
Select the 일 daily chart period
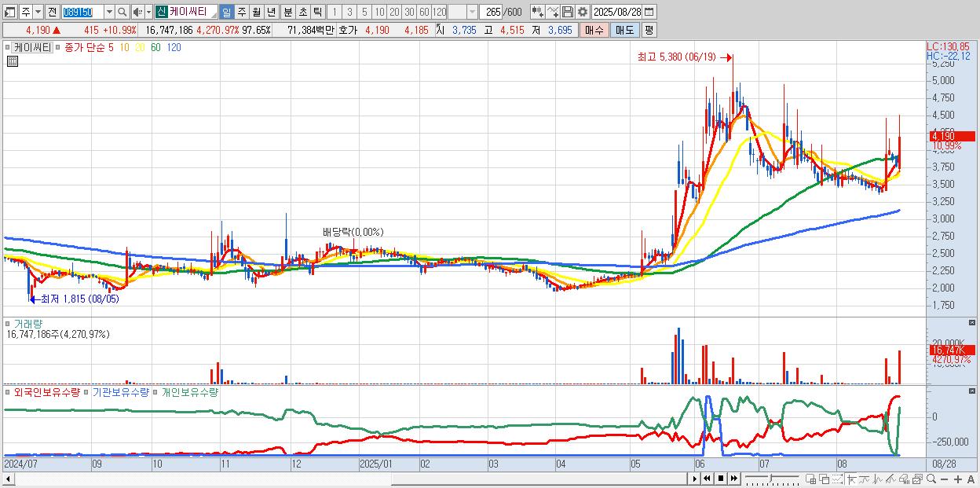point(227,12)
